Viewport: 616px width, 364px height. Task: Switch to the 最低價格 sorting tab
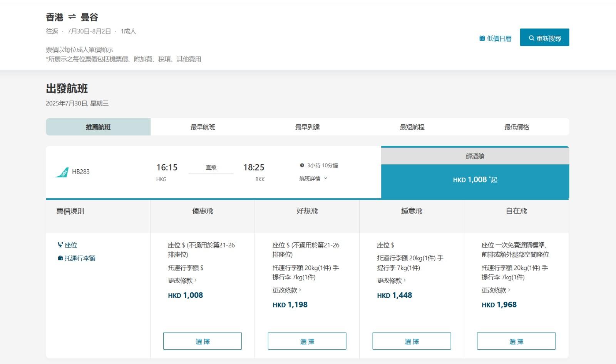click(x=517, y=127)
